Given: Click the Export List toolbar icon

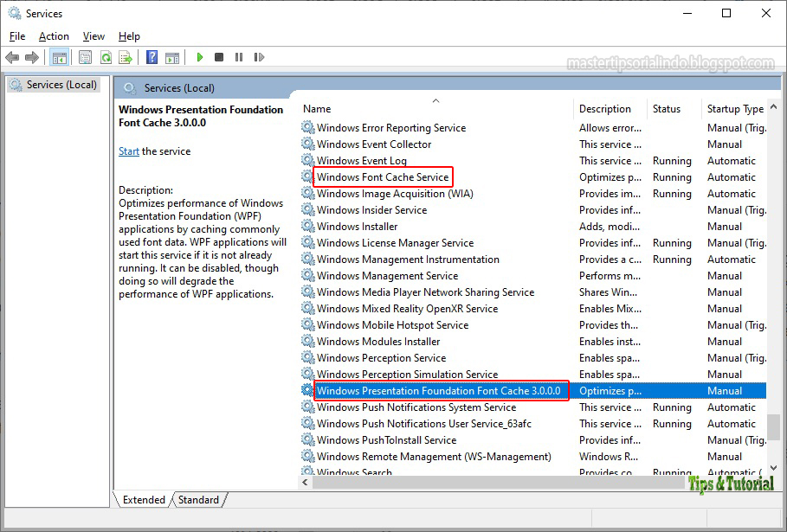Looking at the screenshot, I should [125, 57].
